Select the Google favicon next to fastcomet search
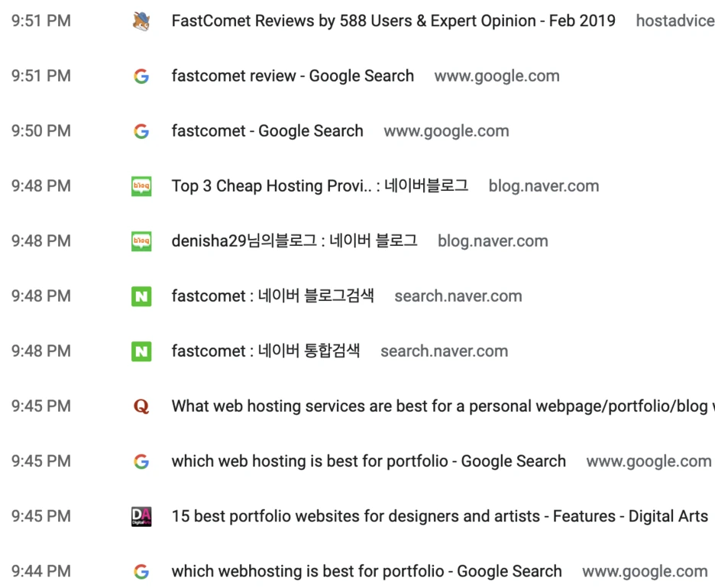 click(141, 131)
